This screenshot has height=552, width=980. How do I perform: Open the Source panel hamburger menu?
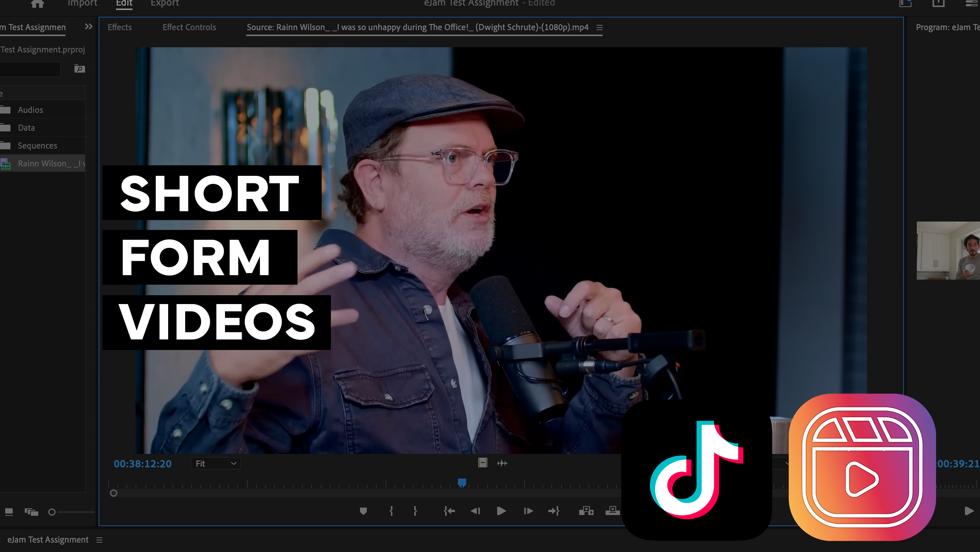[599, 27]
